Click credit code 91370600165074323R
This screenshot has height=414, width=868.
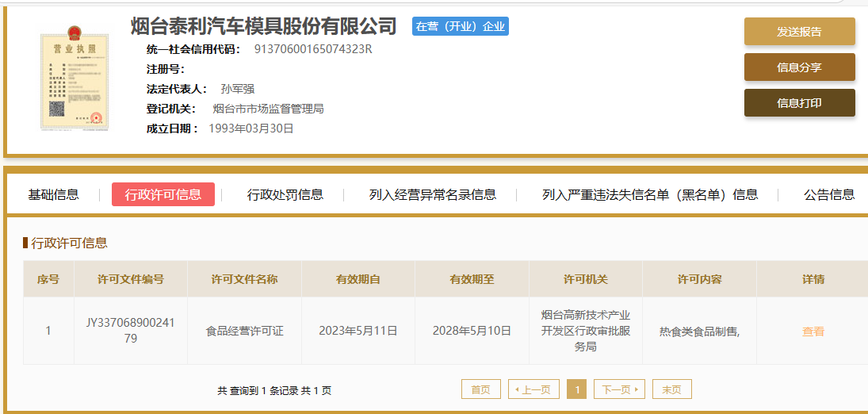[x=313, y=48]
